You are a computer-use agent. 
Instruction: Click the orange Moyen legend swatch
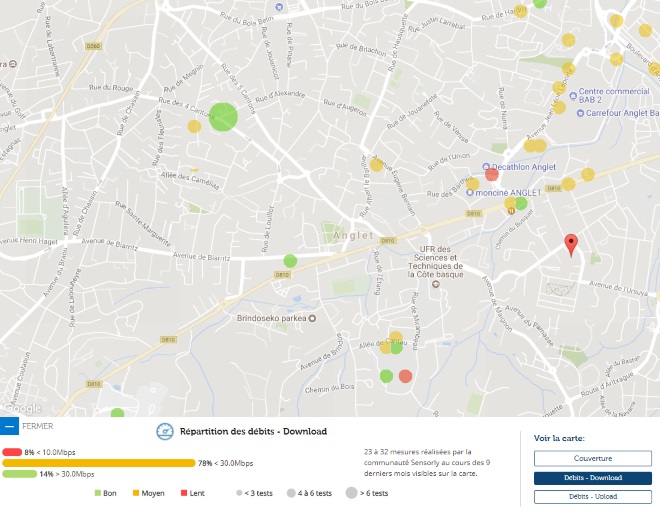click(136, 493)
